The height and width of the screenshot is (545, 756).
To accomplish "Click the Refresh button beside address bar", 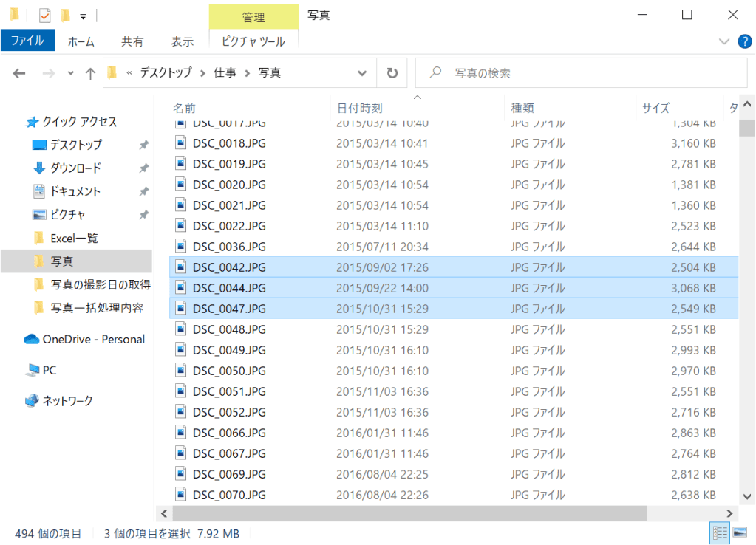I will click(x=392, y=73).
